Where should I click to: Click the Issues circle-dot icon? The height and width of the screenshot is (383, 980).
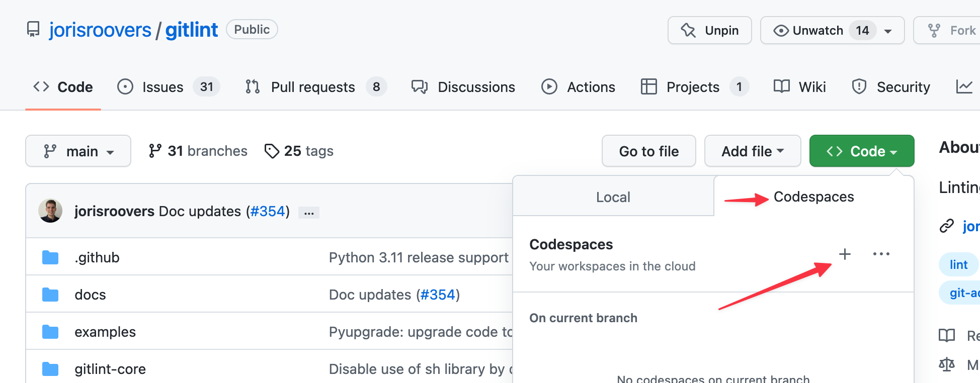point(125,87)
